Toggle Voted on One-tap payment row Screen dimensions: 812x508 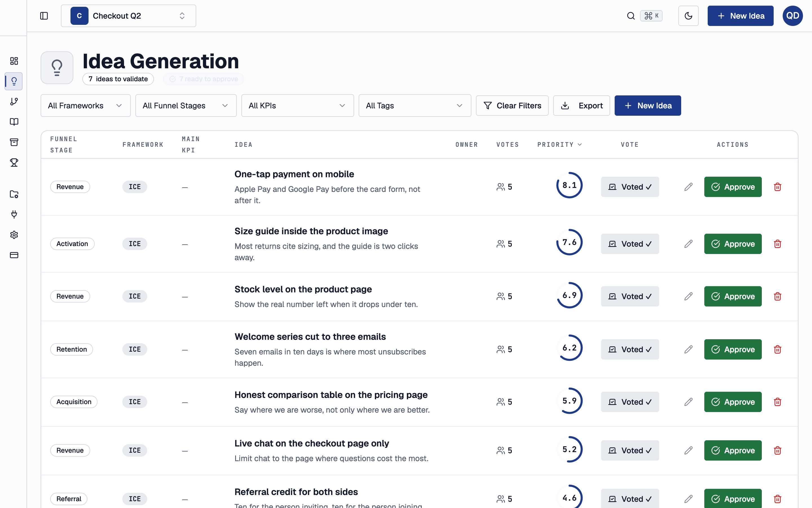coord(630,187)
